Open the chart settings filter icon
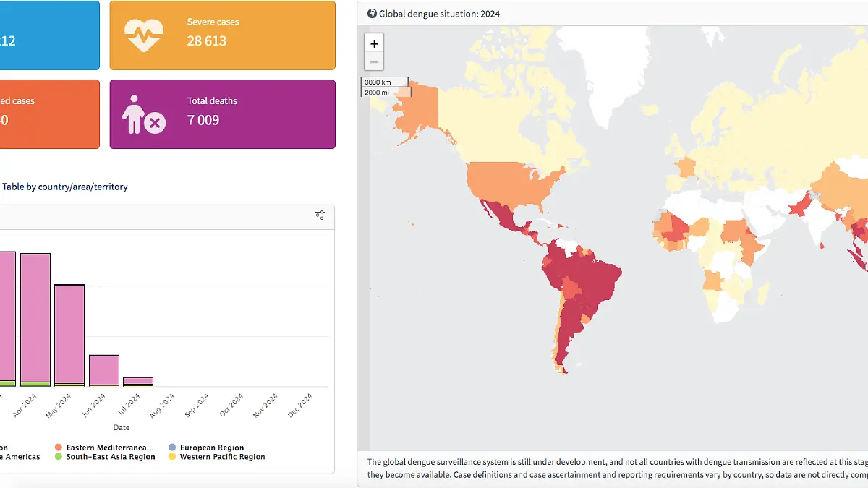 320,215
